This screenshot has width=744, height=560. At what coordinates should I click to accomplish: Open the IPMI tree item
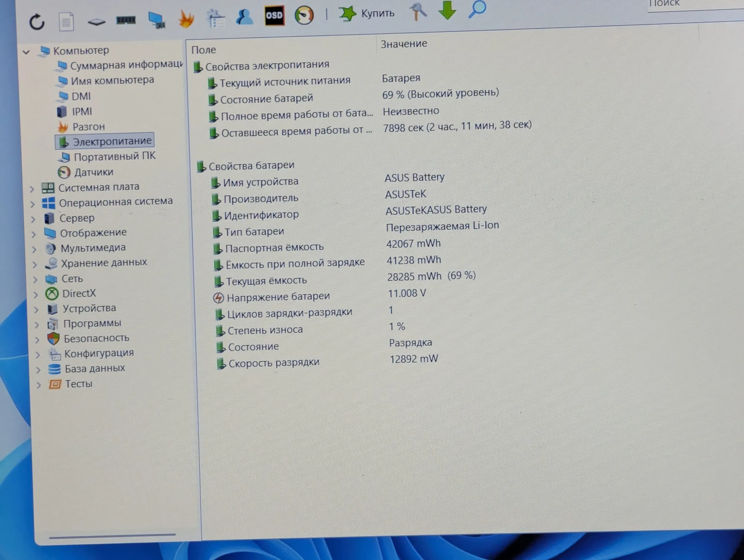coord(74,111)
